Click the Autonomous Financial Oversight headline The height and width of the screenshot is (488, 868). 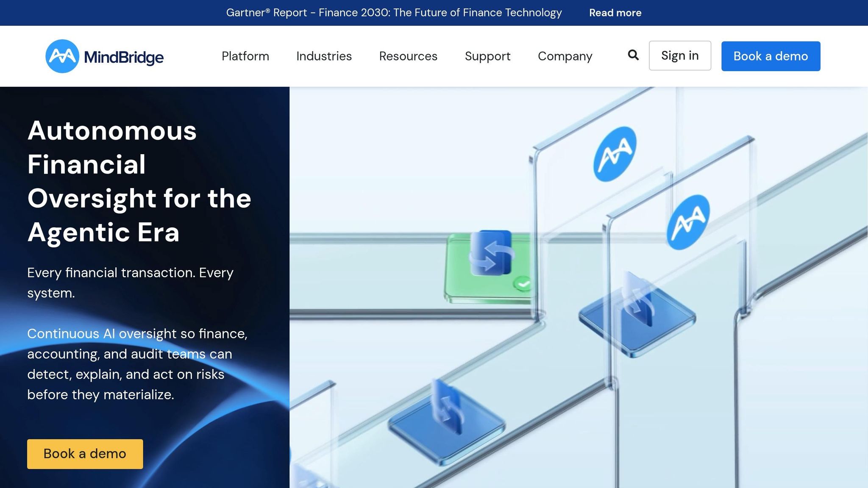tap(139, 181)
